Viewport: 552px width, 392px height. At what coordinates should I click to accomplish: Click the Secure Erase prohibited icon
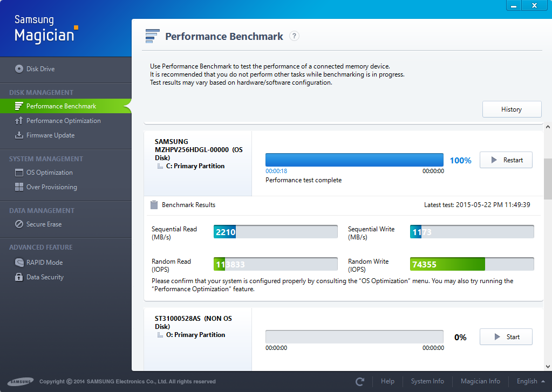[19, 224]
